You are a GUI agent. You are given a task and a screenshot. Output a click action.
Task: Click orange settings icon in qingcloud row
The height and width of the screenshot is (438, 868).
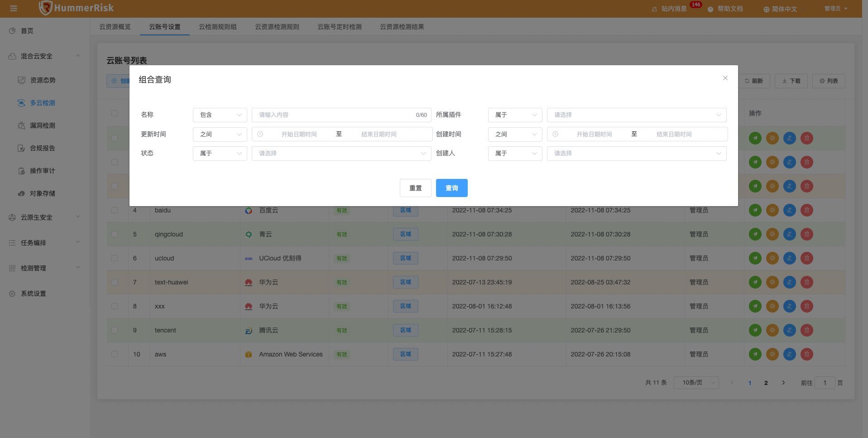[772, 234]
